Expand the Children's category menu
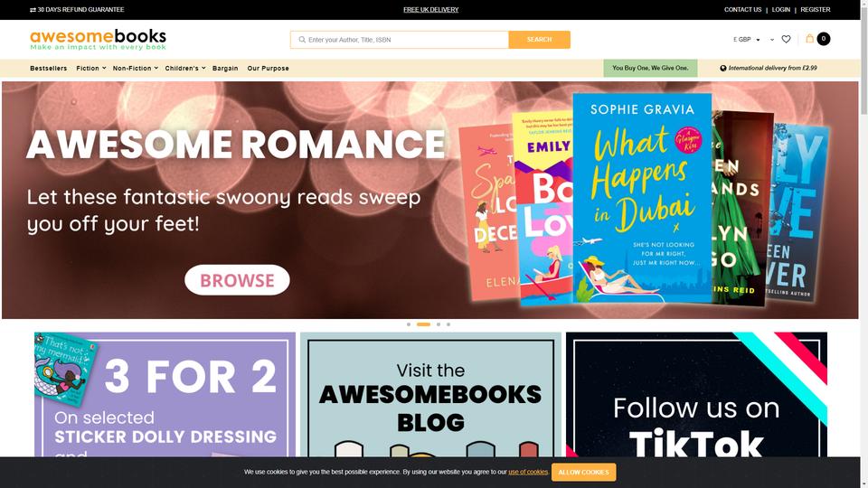The height and width of the screenshot is (488, 868). coord(184,68)
